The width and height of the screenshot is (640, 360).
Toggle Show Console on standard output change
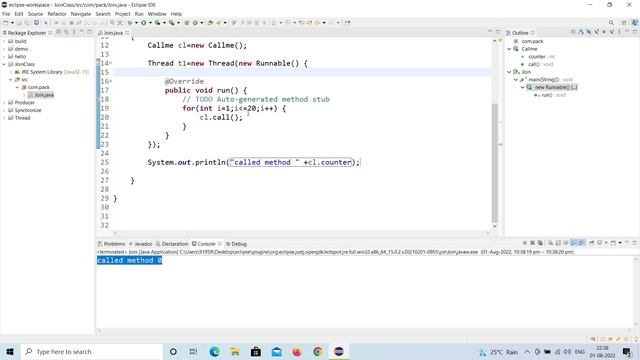574,243
